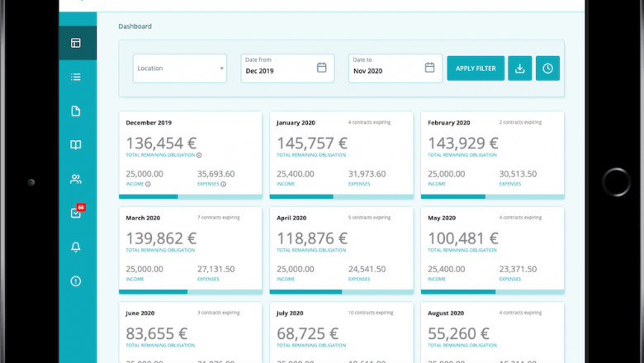The height and width of the screenshot is (363, 644).
Task: Open the open-book icon in sidebar
Action: coord(76,145)
